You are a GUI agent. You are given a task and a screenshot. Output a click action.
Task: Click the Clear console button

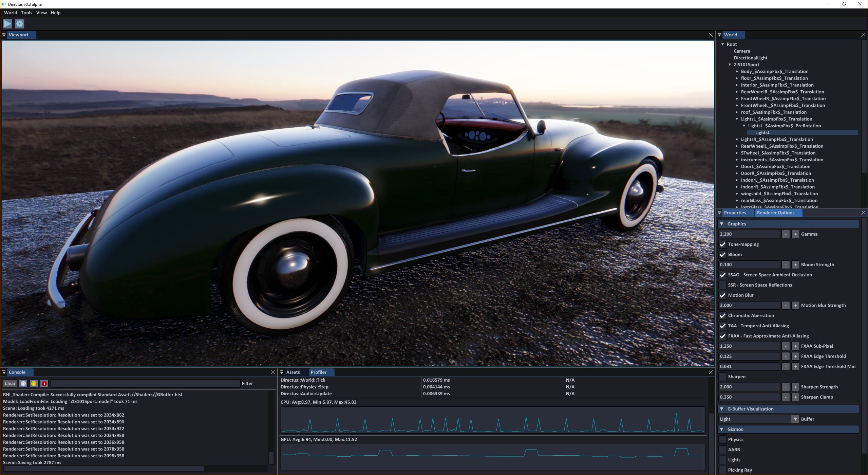pos(10,383)
